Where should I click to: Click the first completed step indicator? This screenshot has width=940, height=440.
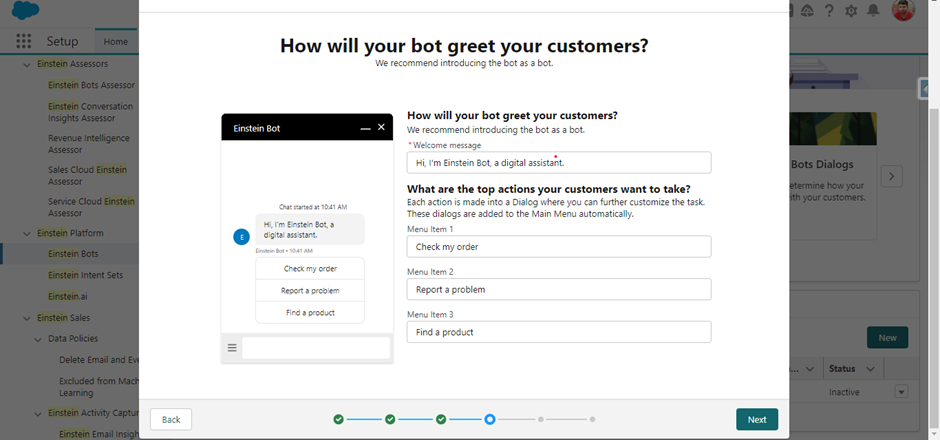point(339,419)
